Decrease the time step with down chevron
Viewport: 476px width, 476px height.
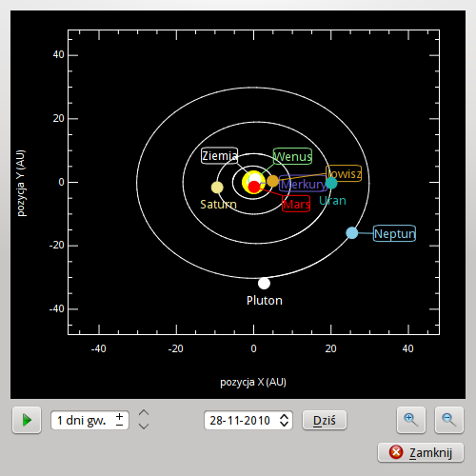144,426
